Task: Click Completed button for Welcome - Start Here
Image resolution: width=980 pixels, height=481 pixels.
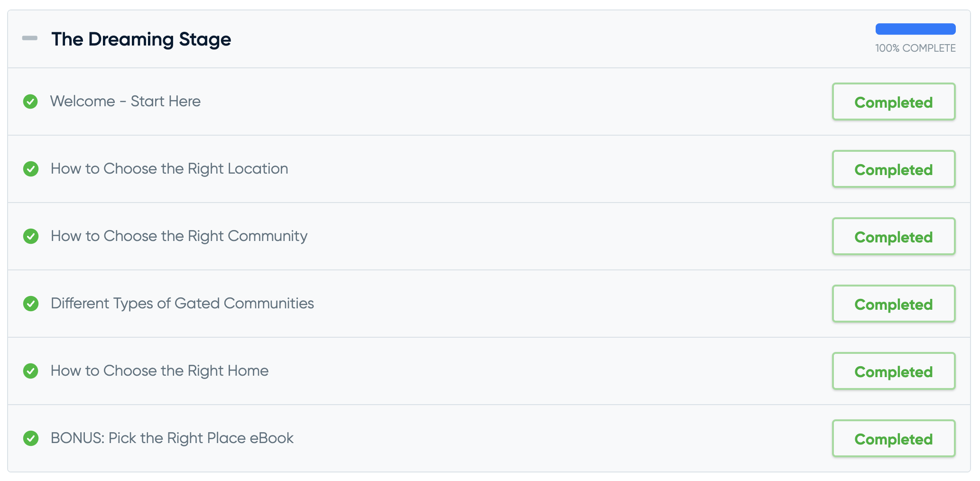Action: click(894, 102)
